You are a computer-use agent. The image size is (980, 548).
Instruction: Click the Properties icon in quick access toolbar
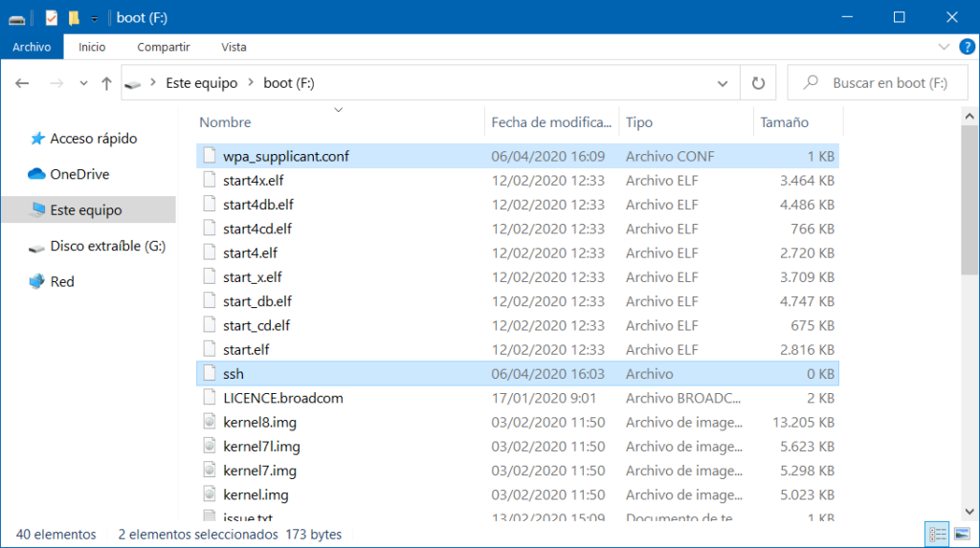click(x=52, y=17)
